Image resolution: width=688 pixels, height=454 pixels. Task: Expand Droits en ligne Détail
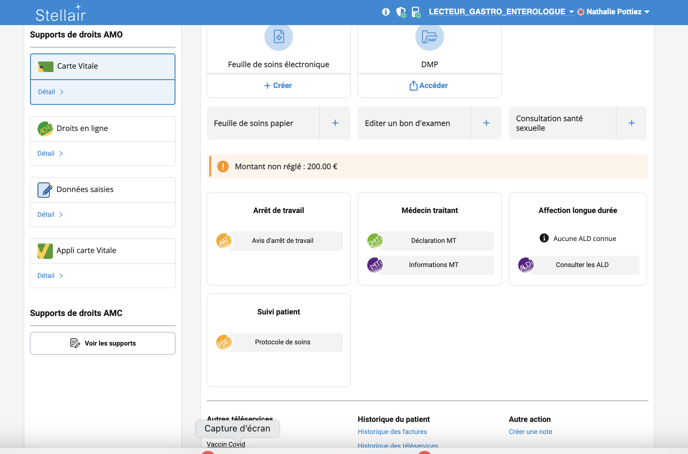click(50, 154)
